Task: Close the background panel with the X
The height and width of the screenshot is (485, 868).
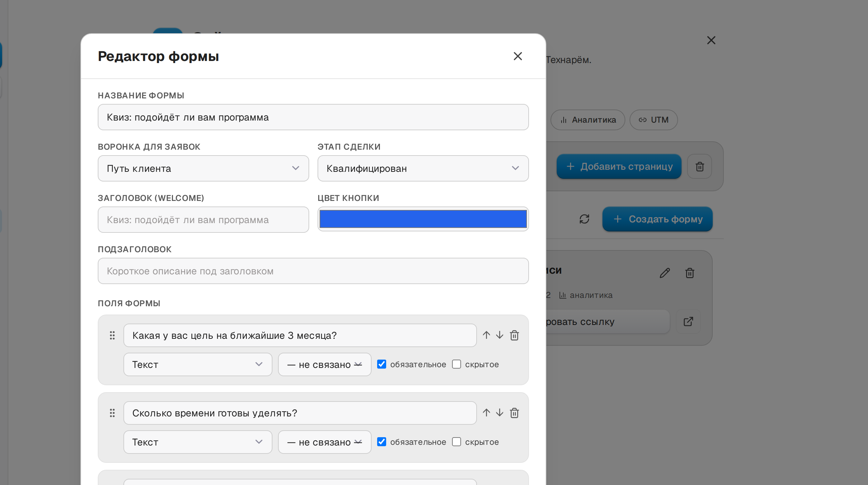Action: coord(711,41)
